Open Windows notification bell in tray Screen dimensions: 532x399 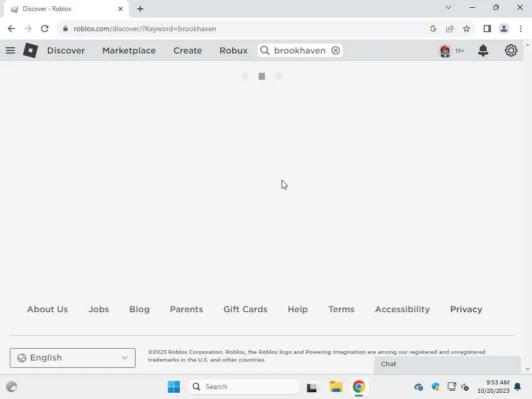tap(517, 387)
